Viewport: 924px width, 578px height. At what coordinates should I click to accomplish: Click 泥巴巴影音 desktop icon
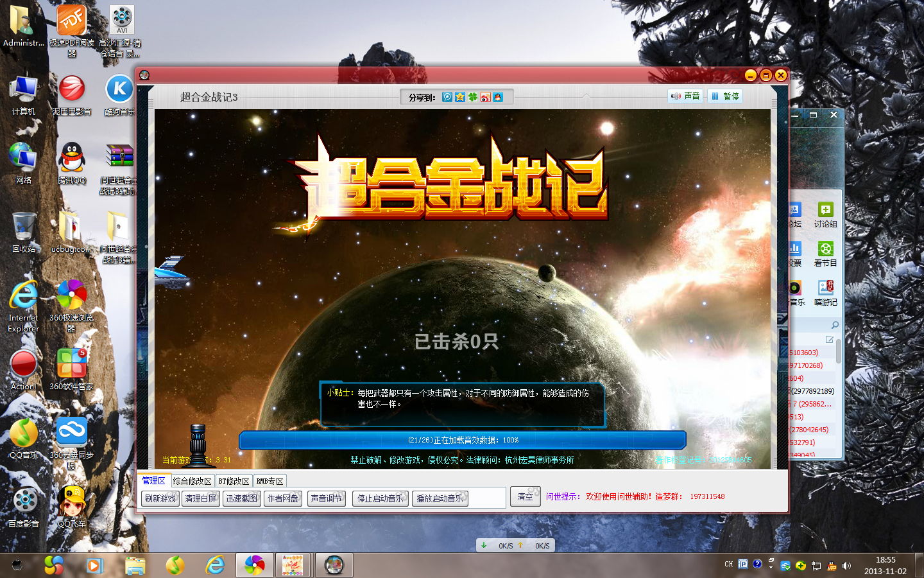[72, 96]
